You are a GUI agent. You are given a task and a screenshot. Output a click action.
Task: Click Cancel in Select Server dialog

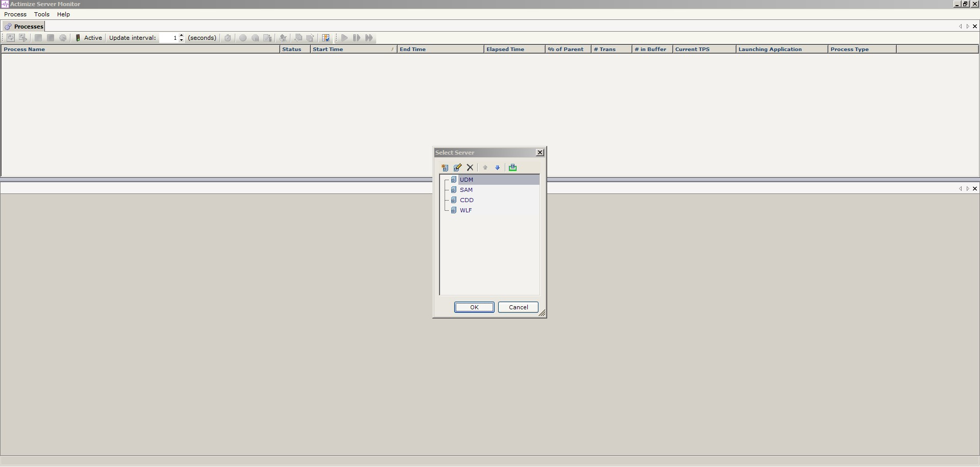click(518, 307)
